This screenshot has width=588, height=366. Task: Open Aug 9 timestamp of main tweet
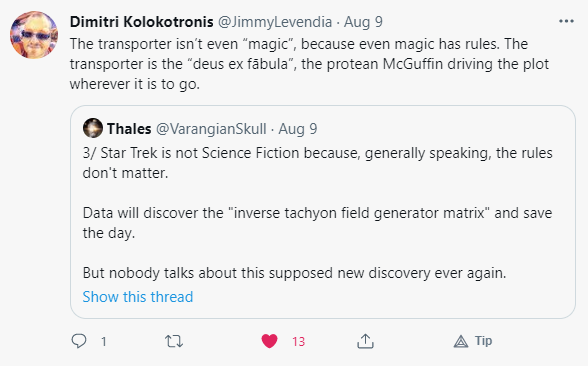pyautogui.click(x=363, y=22)
